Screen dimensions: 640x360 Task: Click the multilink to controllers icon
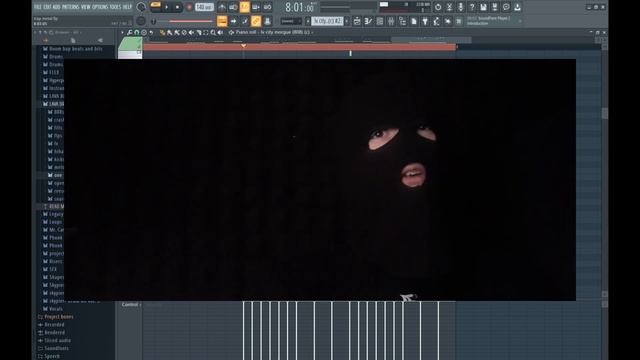(267, 21)
